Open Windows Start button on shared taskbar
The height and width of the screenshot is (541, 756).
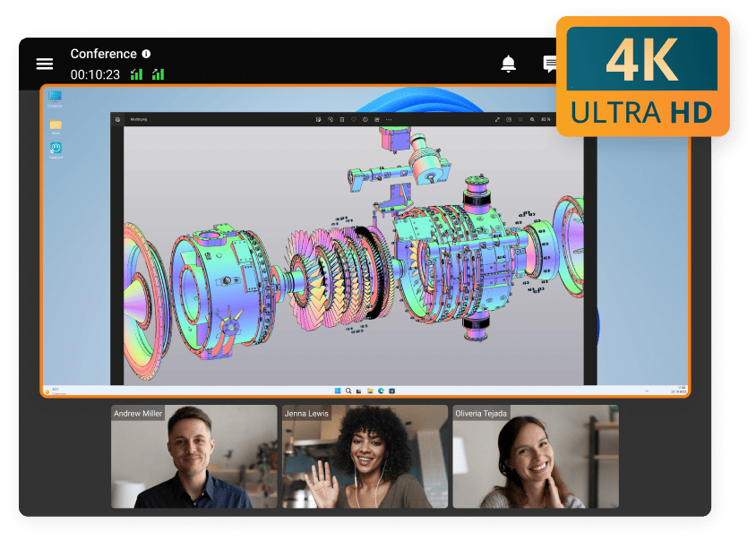coord(338,391)
